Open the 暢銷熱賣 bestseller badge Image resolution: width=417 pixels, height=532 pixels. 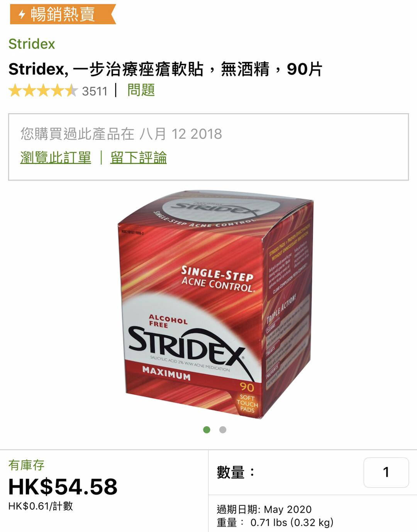[63, 14]
